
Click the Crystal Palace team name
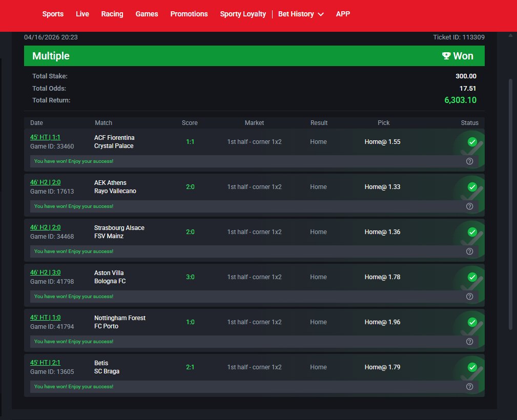(x=114, y=146)
